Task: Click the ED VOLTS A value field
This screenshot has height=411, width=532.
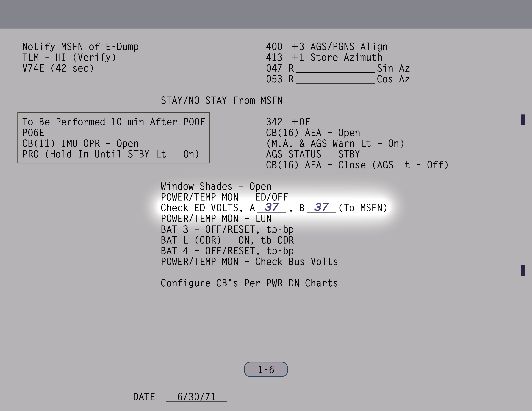Action: 271,208
